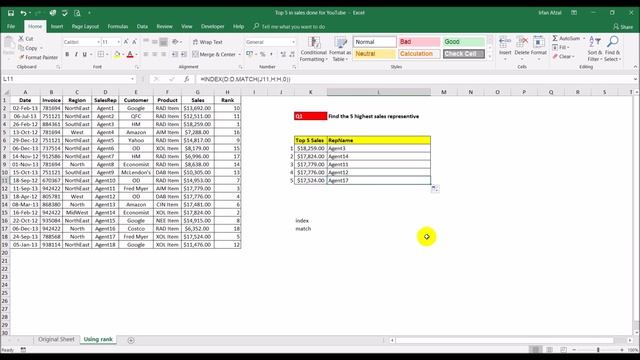This screenshot has width=640, height=360.
Task: Expand the Name Box dropdown
Action: (132, 79)
